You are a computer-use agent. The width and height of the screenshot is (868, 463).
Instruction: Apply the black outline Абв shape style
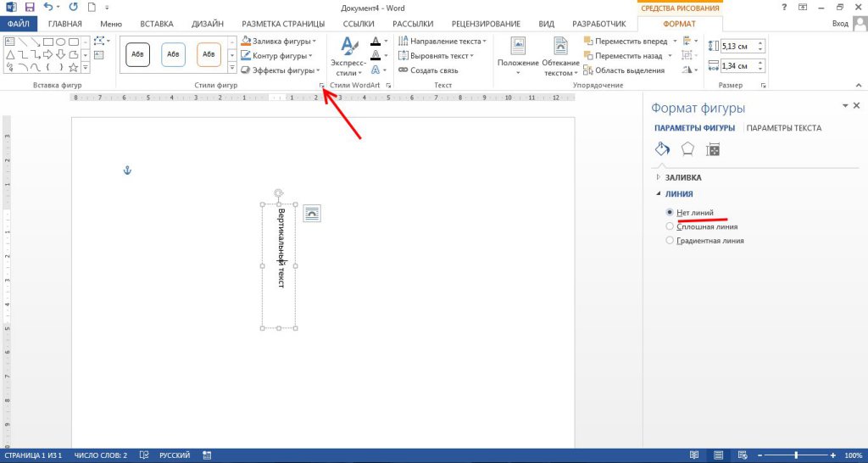(x=138, y=54)
